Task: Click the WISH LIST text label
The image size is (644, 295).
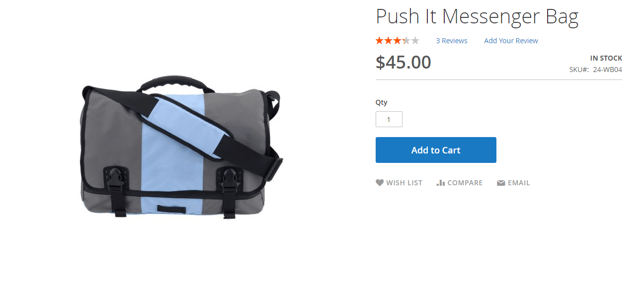Action: click(x=404, y=183)
